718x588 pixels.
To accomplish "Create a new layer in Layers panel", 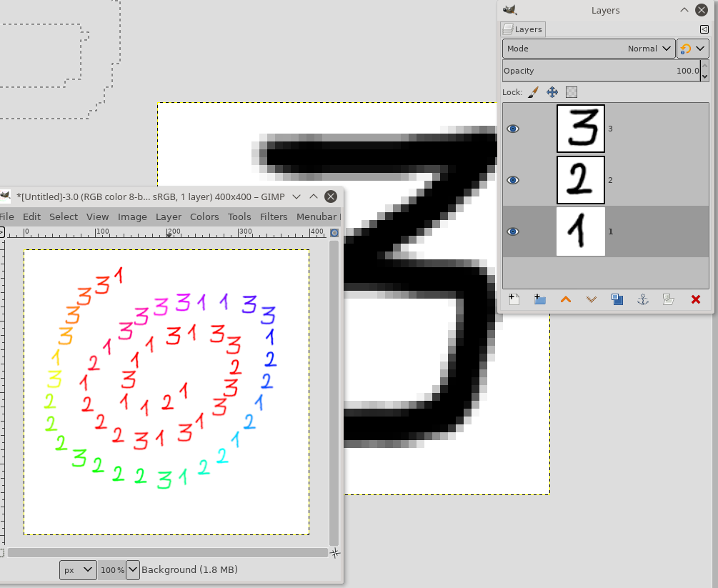I will [x=514, y=299].
